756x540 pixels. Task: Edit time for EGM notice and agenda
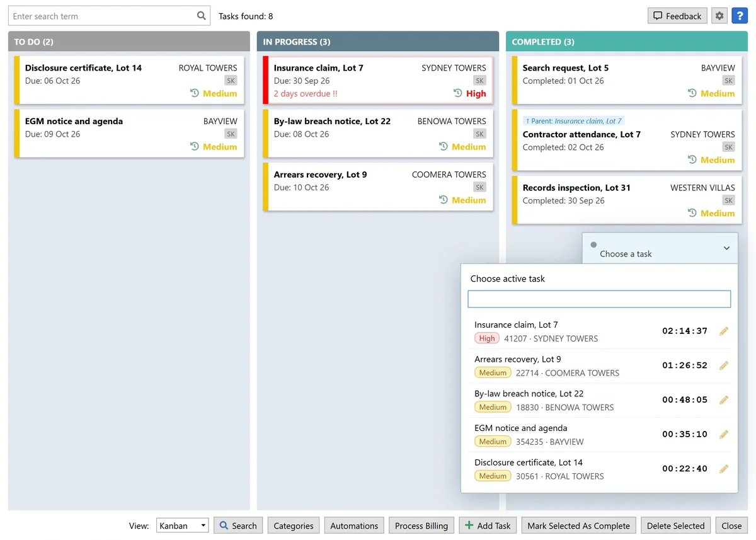pyautogui.click(x=724, y=434)
